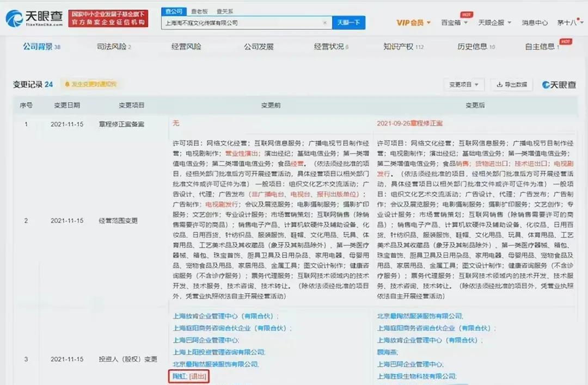This screenshot has height=385, width=588.
Task: Click the 2021-09-26章程修正案 text in row 1
Action: [410, 123]
